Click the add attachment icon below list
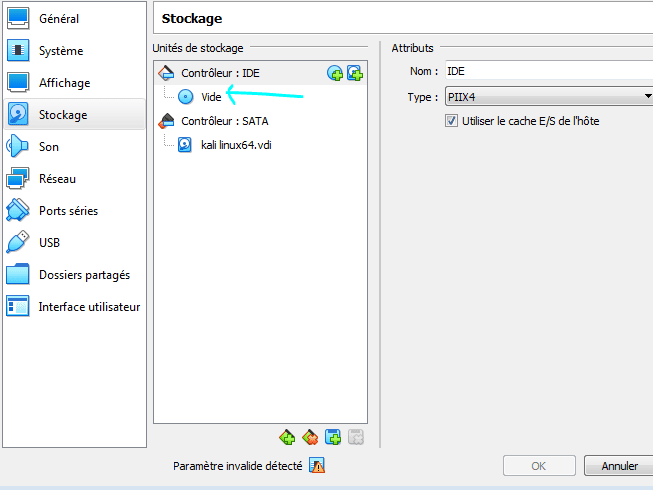The height and width of the screenshot is (490, 653). point(334,437)
